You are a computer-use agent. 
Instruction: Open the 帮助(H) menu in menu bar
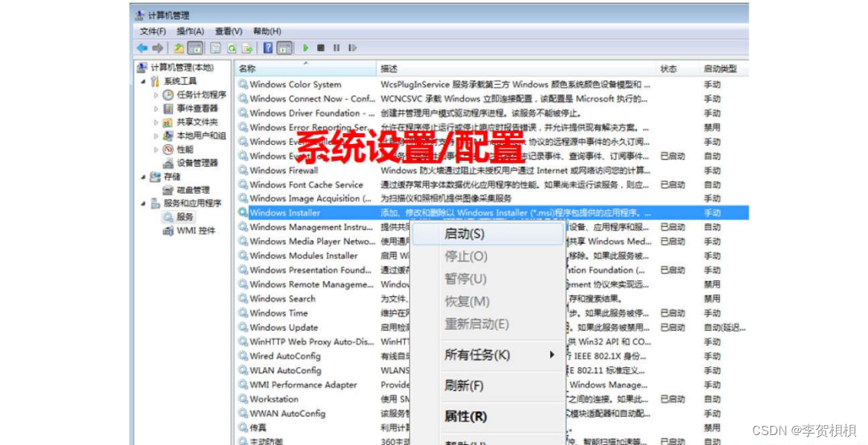267,31
